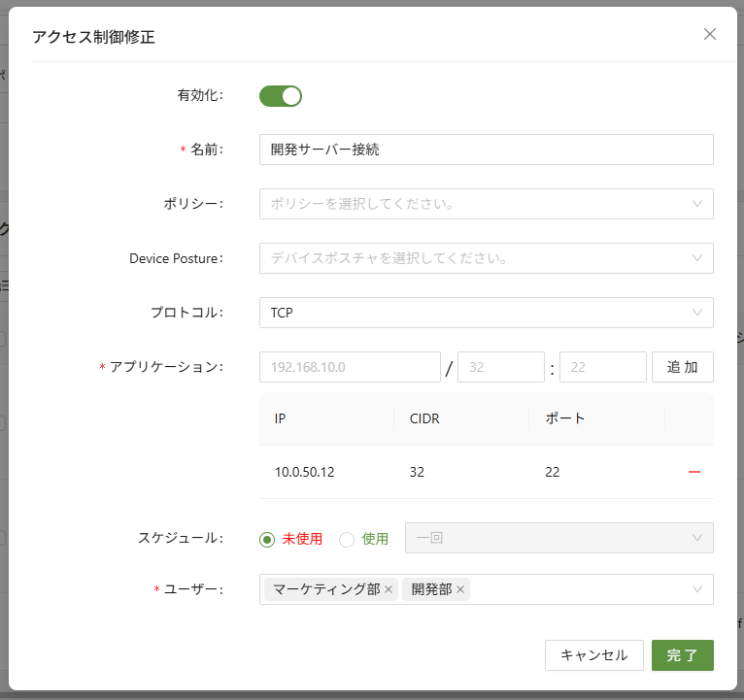Select the 使用 schedule radio button
Viewport: 744px width, 700px height.
click(347, 539)
